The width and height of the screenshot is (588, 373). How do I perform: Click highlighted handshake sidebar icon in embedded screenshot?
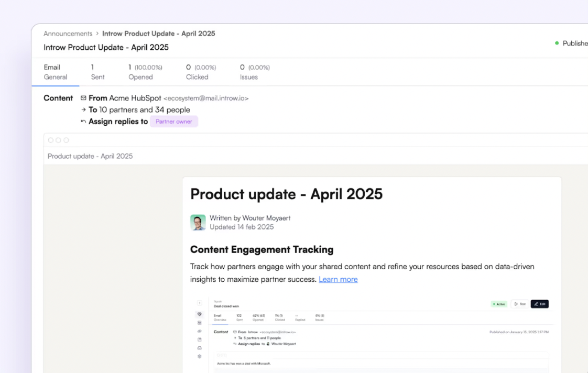(x=200, y=314)
